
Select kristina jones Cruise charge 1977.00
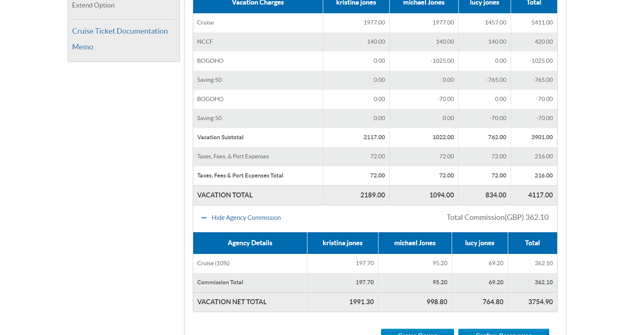(x=374, y=23)
